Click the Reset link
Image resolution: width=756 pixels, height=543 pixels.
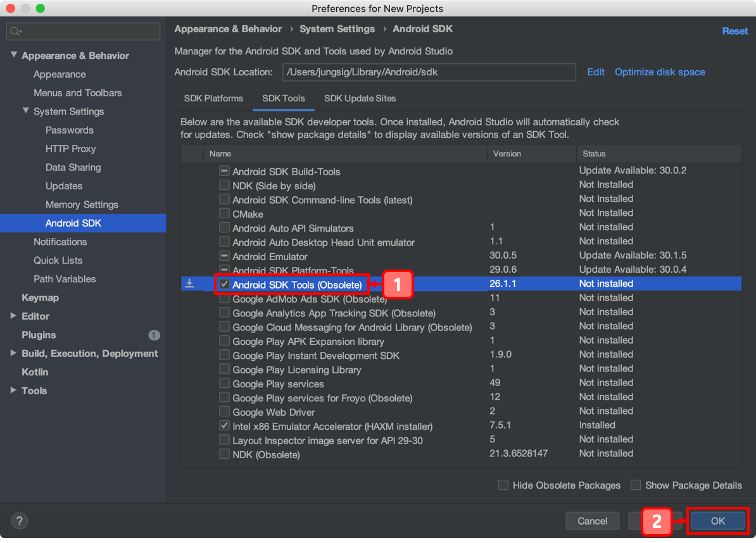coord(734,31)
